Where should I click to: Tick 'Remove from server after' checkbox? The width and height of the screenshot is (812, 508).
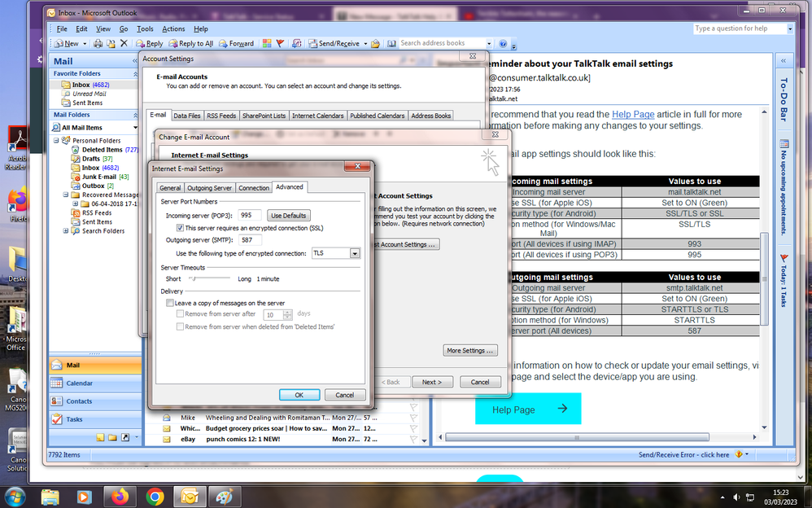tap(180, 313)
